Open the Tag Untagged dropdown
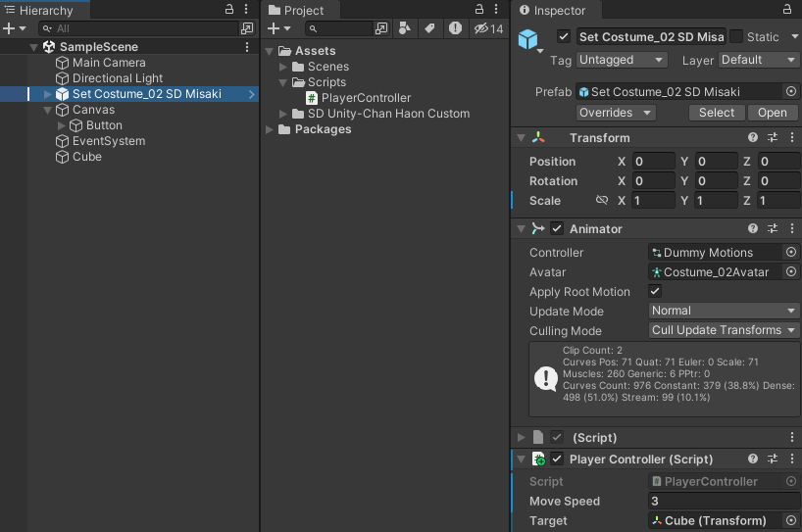 pos(622,60)
